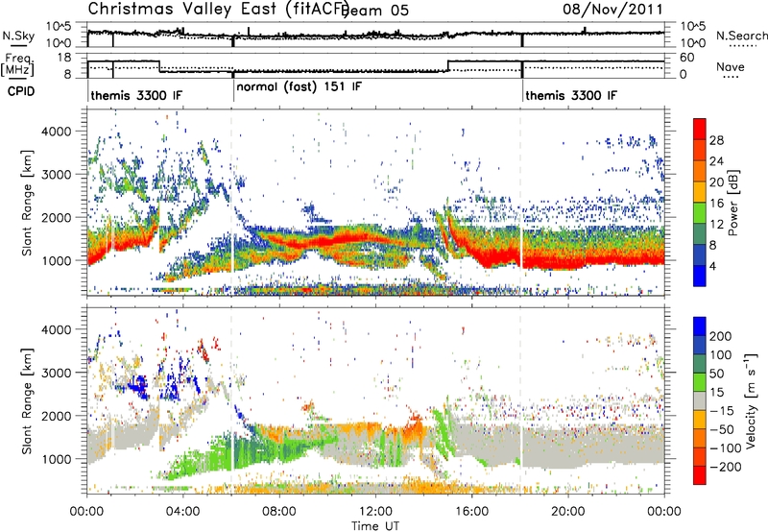Click the red top segment of Power colorbar
Image resolution: width=768 pixels, height=532 pixels.
(x=700, y=129)
